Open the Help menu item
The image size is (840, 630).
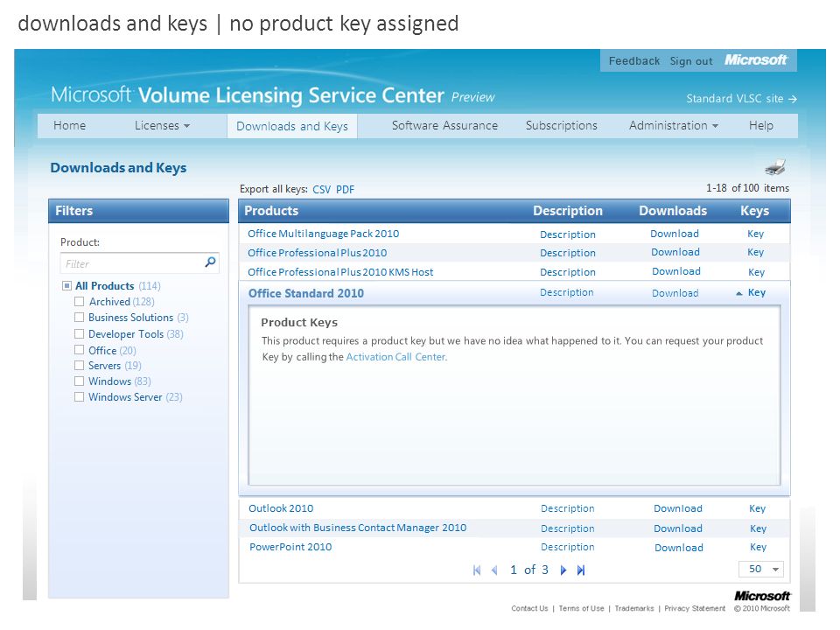coord(760,125)
